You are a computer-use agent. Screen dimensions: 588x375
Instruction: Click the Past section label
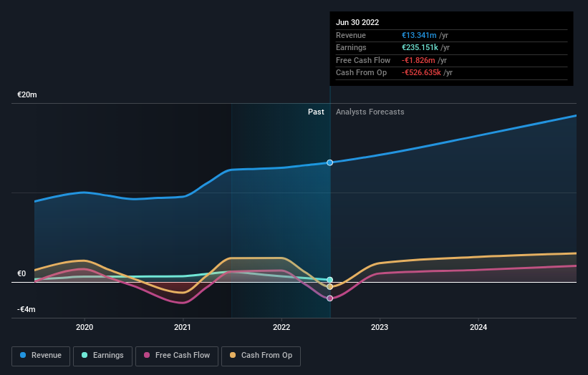point(316,112)
